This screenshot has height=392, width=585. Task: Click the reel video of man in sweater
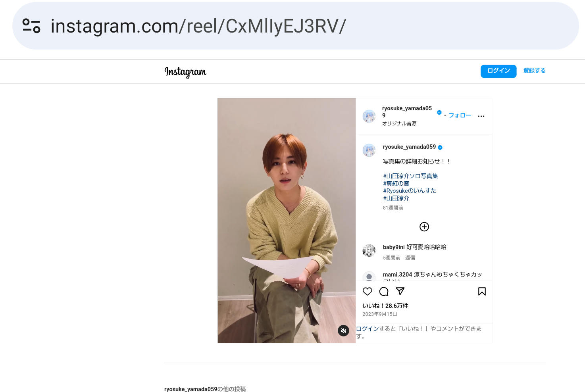click(287, 221)
